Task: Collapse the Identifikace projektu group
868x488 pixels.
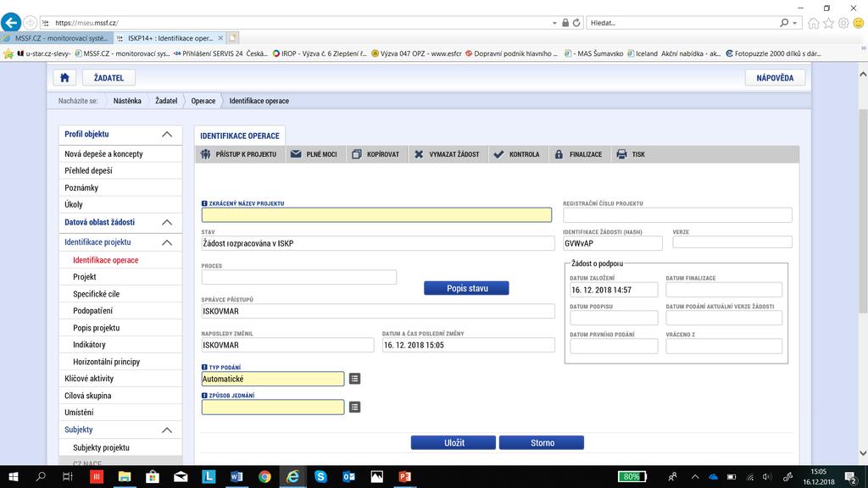Action: pyautogui.click(x=167, y=242)
